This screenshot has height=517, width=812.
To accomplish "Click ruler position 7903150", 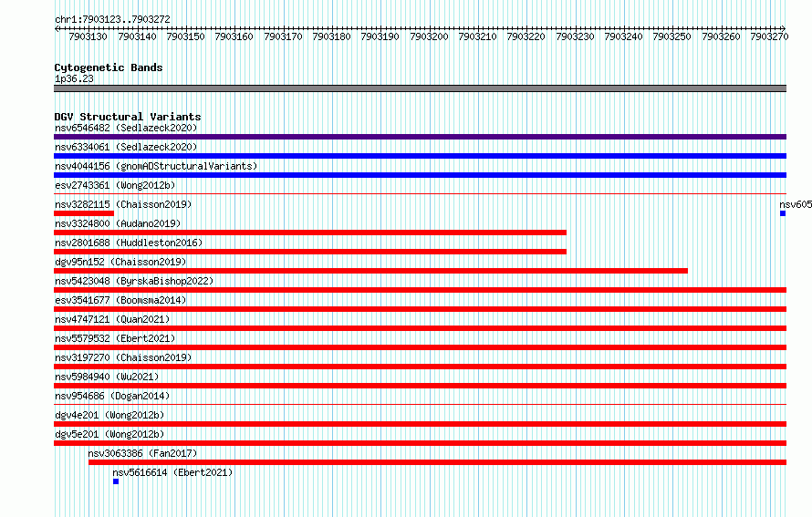I will 185,36.
